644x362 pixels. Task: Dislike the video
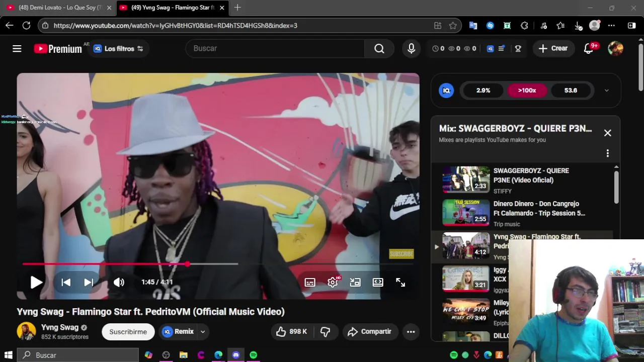(x=326, y=331)
